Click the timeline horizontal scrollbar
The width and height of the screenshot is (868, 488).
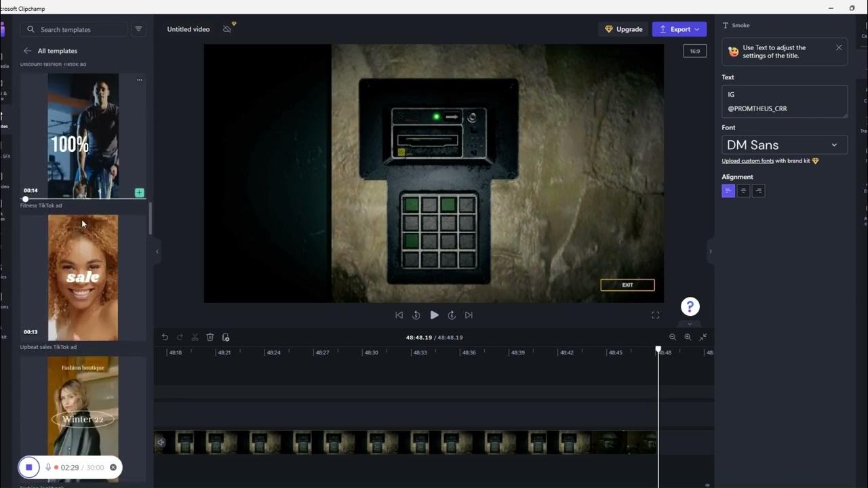(707, 485)
